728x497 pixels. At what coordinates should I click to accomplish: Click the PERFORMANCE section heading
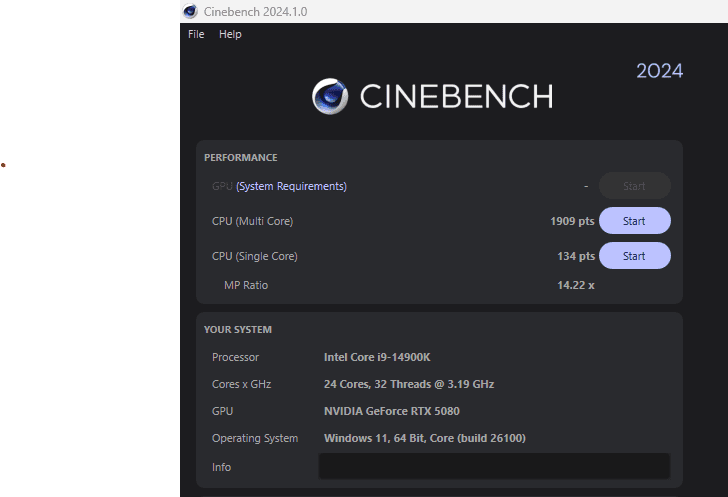(x=240, y=157)
